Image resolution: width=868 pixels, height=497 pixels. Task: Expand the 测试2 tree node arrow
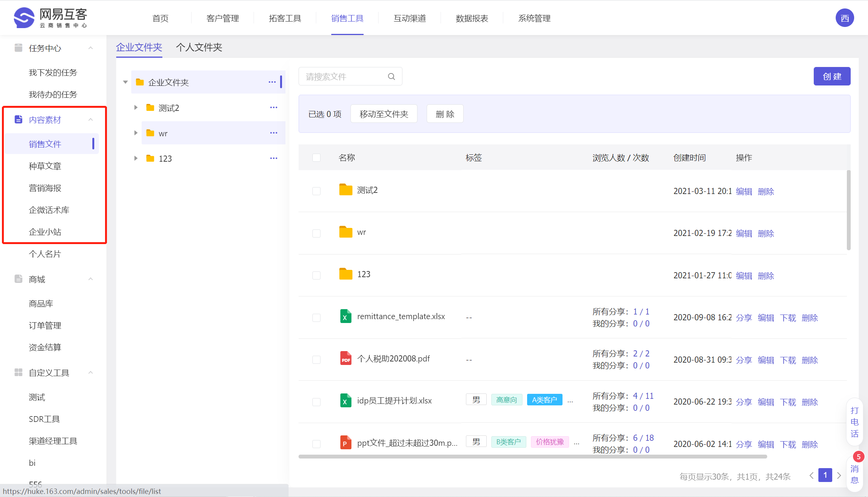[x=136, y=107]
